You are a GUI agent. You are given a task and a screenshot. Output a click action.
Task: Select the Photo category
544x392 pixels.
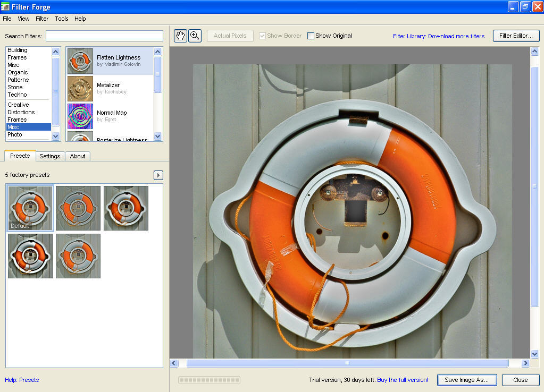[x=14, y=134]
